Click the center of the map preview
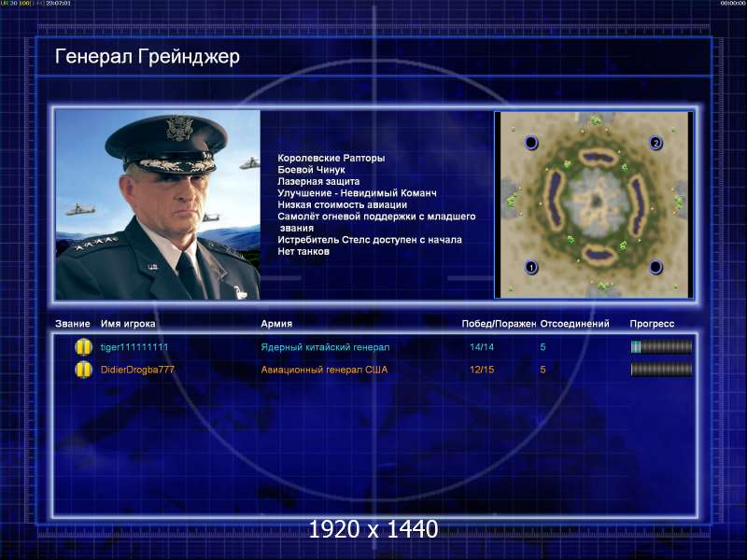Screen dimensions: 747x560 coord(594,204)
